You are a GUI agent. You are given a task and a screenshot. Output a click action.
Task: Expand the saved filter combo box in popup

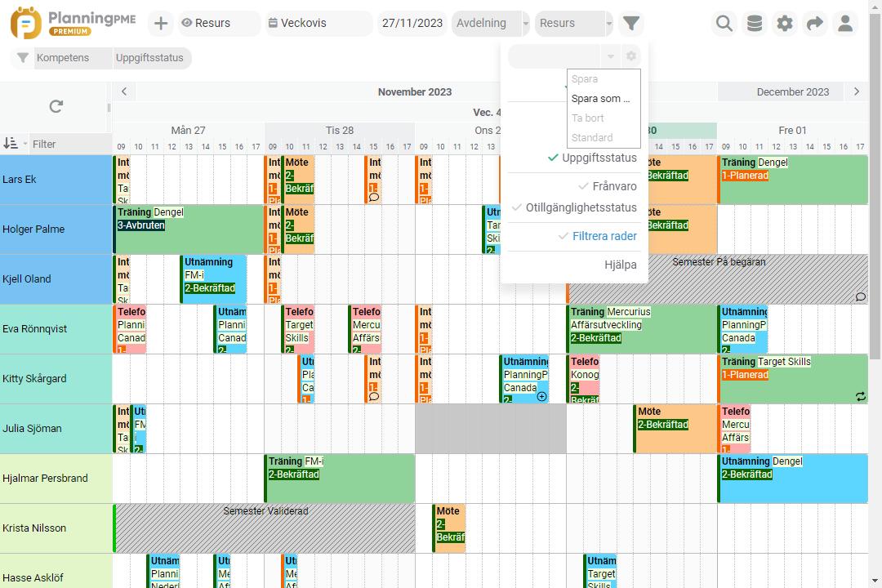click(x=610, y=56)
